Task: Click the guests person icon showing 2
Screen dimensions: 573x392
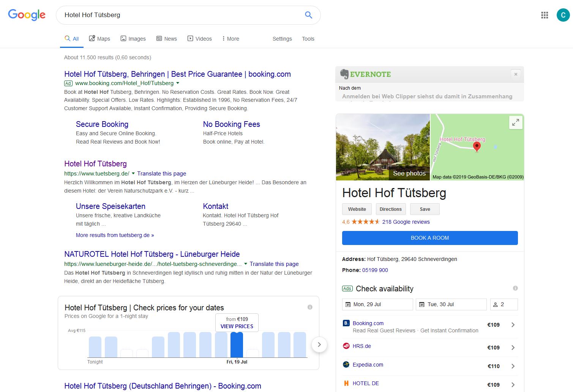Action: click(496, 304)
